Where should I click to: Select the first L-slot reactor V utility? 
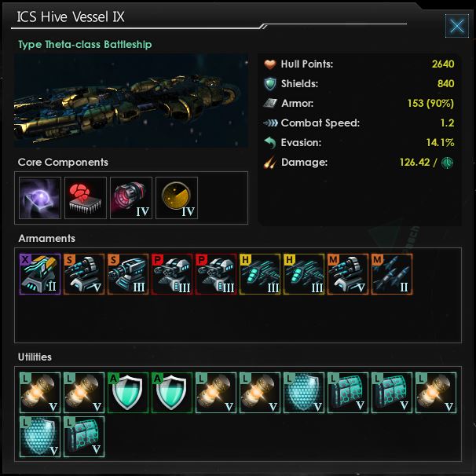[x=40, y=393]
